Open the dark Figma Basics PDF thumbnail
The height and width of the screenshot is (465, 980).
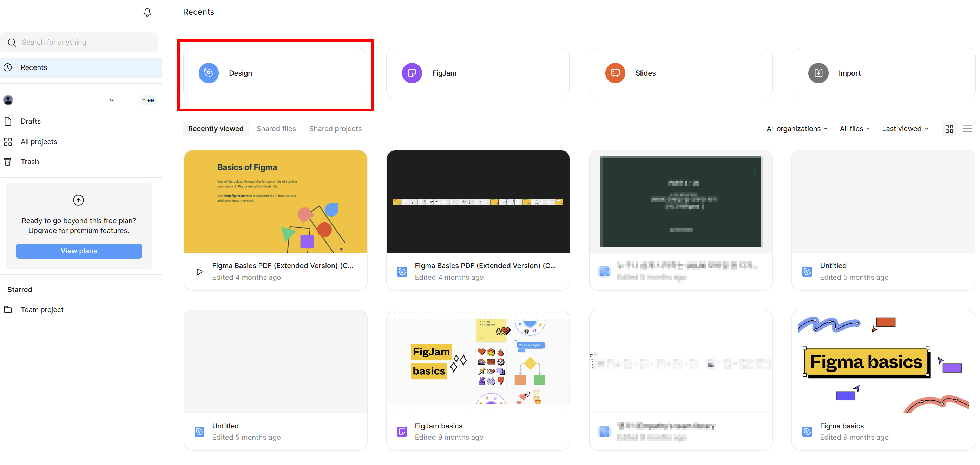coord(478,201)
